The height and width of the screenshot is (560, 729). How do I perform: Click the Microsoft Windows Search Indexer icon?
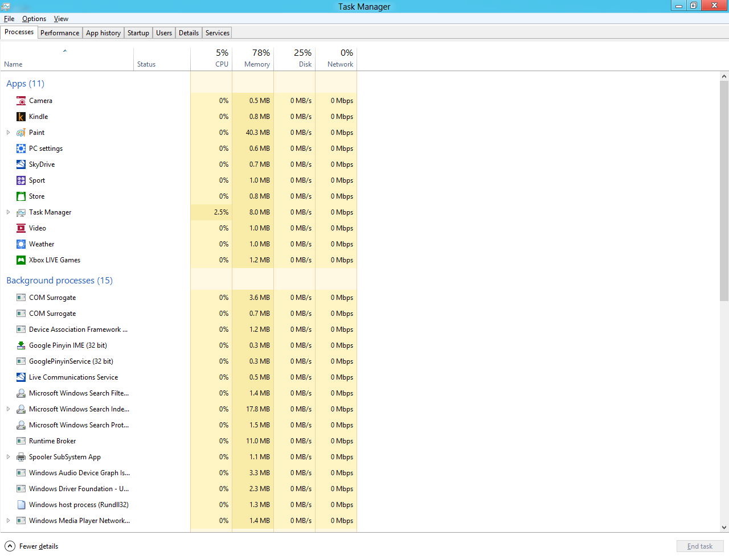[x=21, y=409]
